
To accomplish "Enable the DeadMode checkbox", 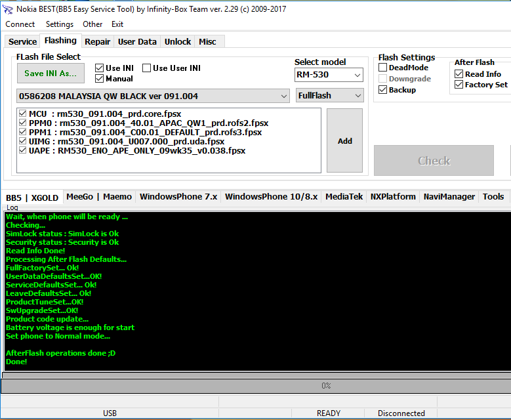I will (383, 68).
